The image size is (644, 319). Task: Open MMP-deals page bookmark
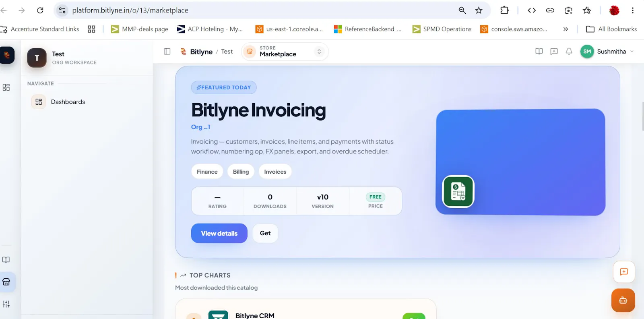[140, 29]
